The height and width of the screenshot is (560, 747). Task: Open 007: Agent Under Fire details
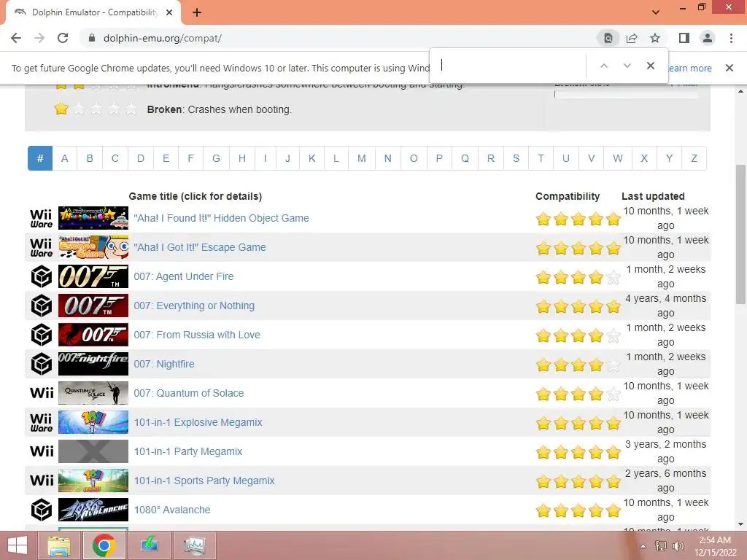click(183, 276)
